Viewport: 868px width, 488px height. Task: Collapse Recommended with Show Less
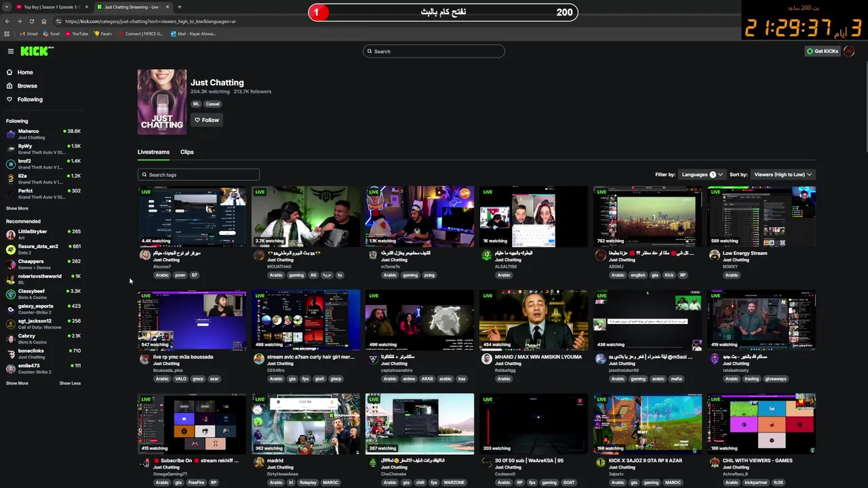(x=70, y=384)
